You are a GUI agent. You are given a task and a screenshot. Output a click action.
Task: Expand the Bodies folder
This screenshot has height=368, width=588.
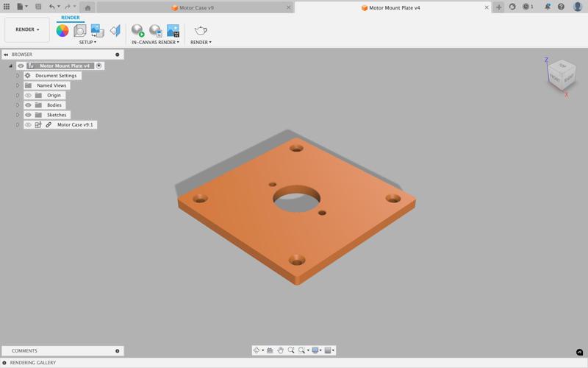click(17, 105)
